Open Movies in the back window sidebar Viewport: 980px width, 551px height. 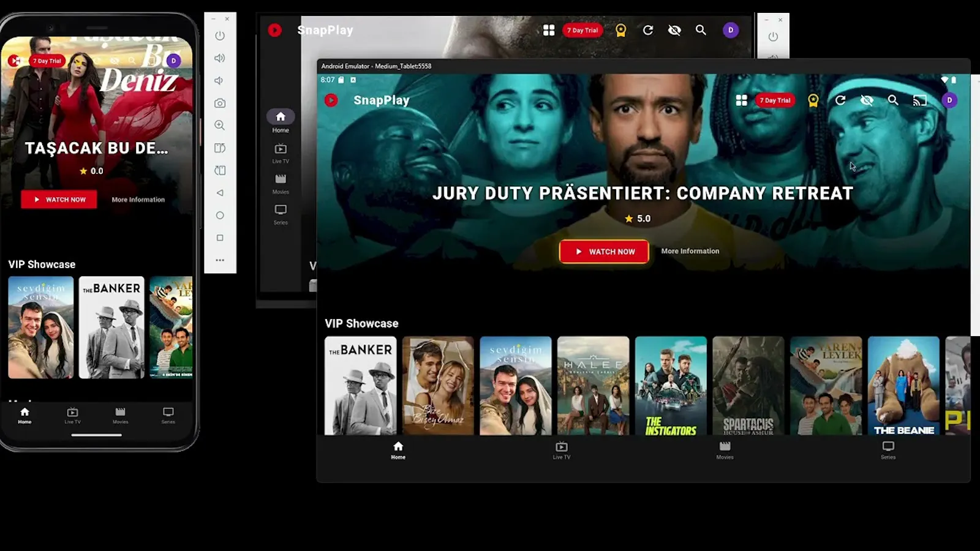(281, 184)
